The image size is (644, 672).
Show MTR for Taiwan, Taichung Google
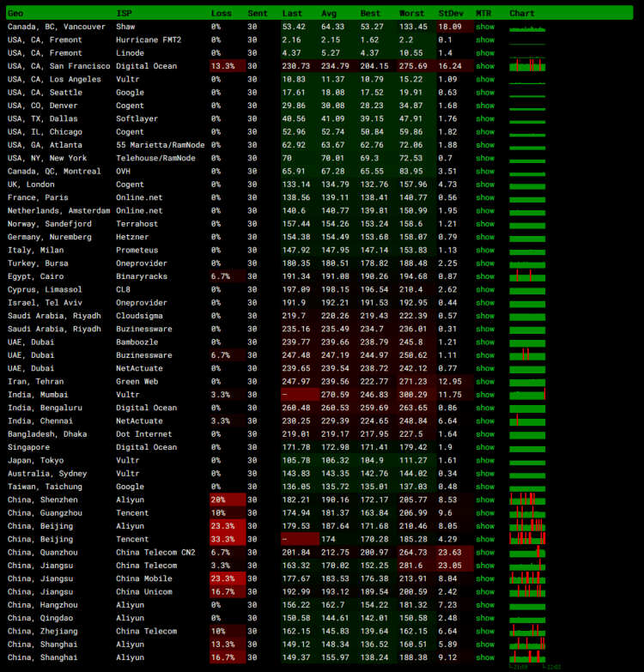(x=485, y=487)
